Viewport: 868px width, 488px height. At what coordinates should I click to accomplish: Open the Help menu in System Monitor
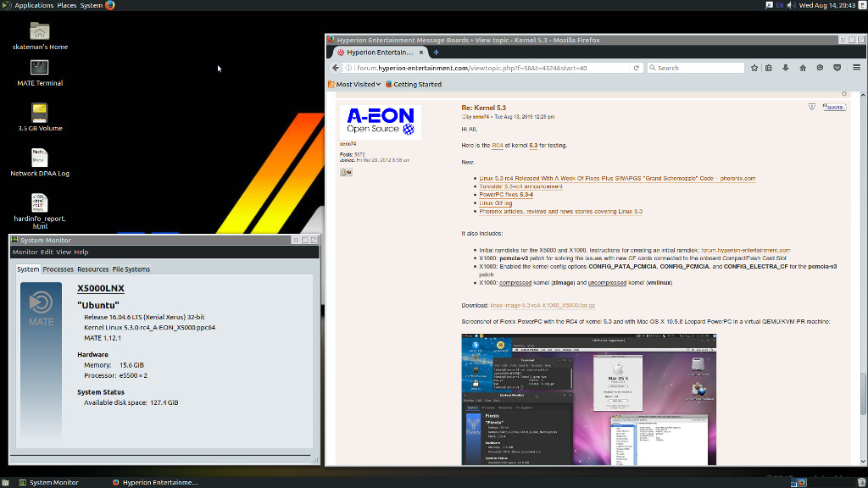pos(81,252)
